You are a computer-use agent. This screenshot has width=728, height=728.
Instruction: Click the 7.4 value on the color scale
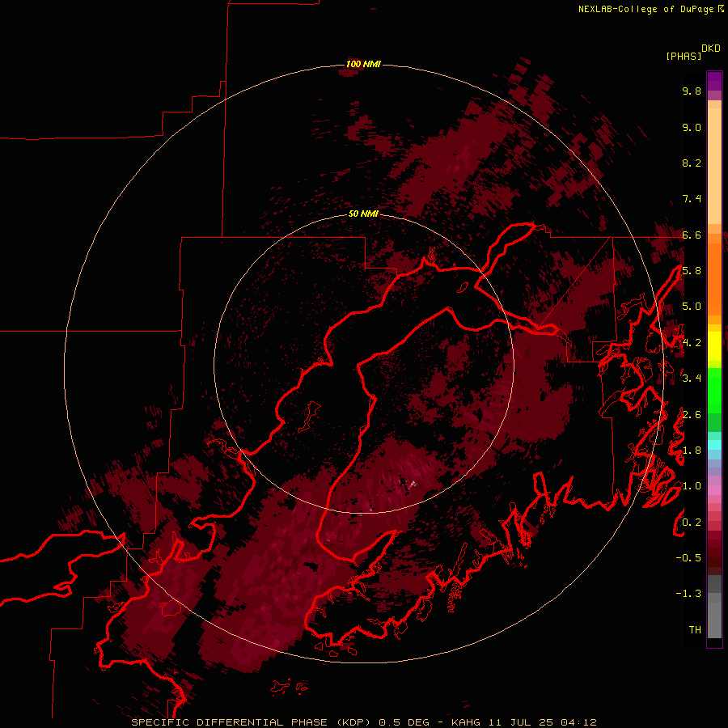(x=692, y=199)
